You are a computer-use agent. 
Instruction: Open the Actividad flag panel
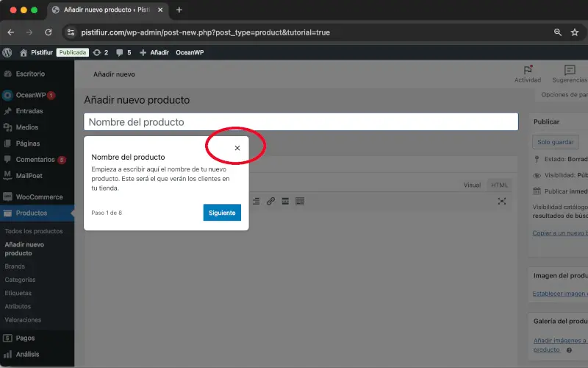[x=528, y=74]
